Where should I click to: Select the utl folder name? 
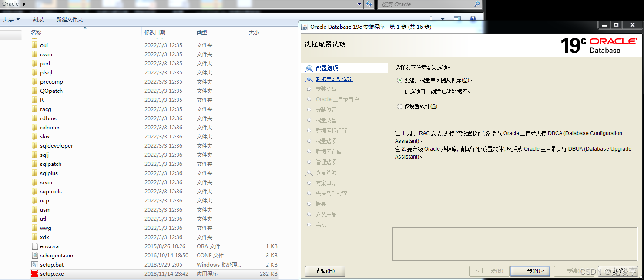click(43, 219)
